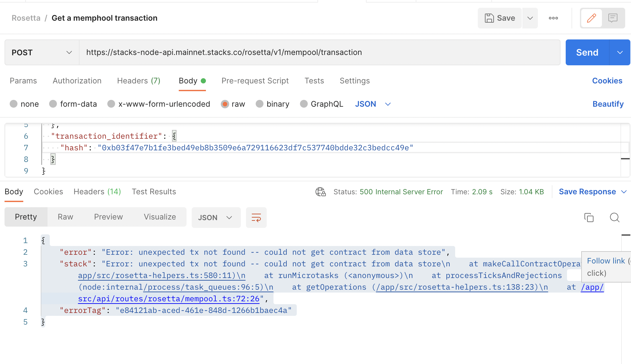The width and height of the screenshot is (631, 364).
Task: Open the three-dot more actions menu
Action: pyautogui.click(x=553, y=18)
